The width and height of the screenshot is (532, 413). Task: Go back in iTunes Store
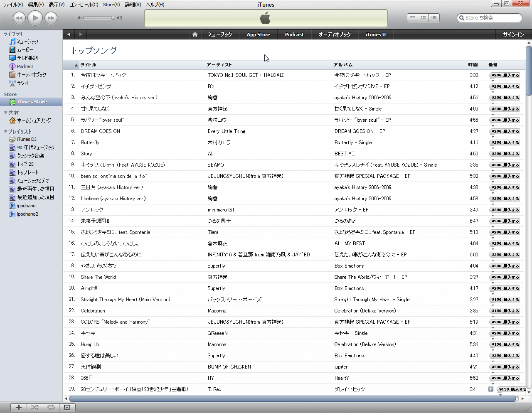click(69, 34)
